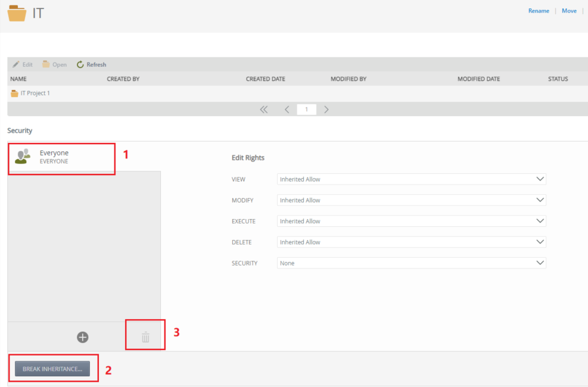This screenshot has width=588, height=387.
Task: Go to next page arrow
Action: coord(326,110)
